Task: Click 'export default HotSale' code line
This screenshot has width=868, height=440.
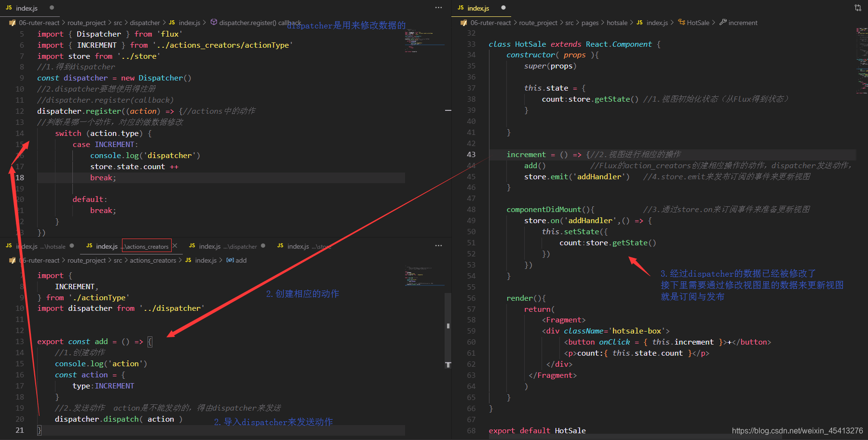Action: pyautogui.click(x=537, y=430)
